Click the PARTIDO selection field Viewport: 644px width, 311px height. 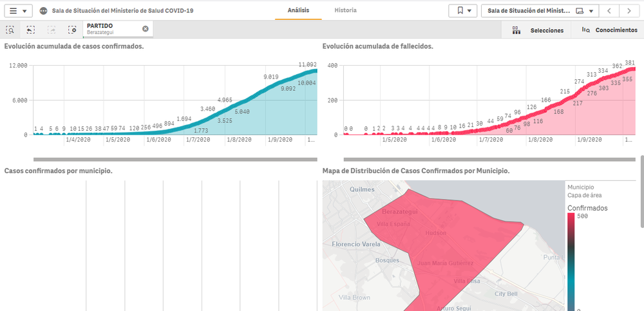pos(109,29)
